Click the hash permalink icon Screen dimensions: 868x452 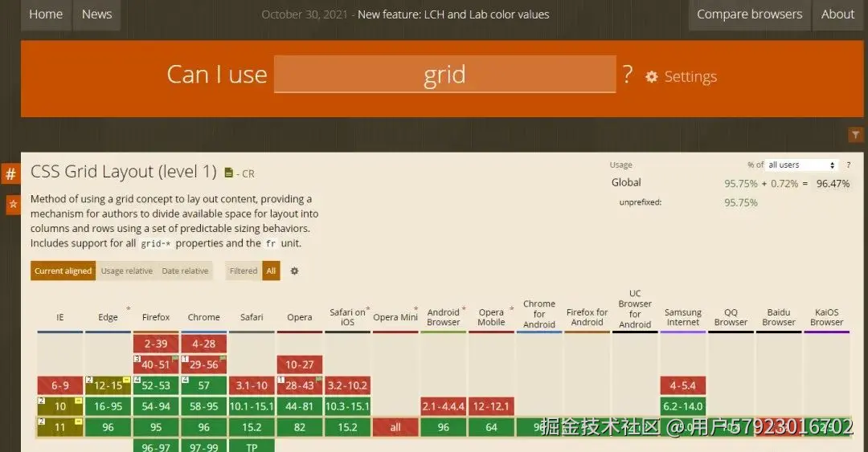[10, 174]
